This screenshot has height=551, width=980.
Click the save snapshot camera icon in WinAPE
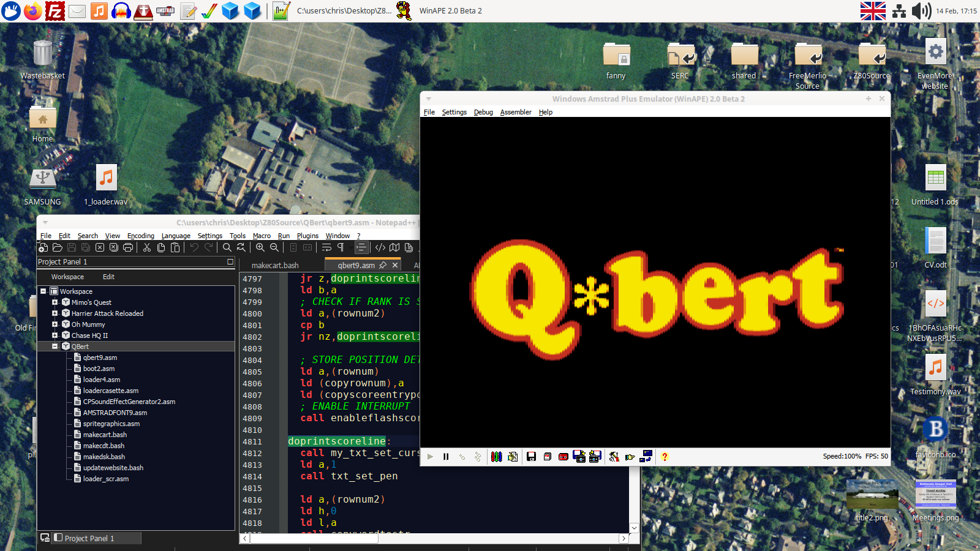tap(579, 457)
